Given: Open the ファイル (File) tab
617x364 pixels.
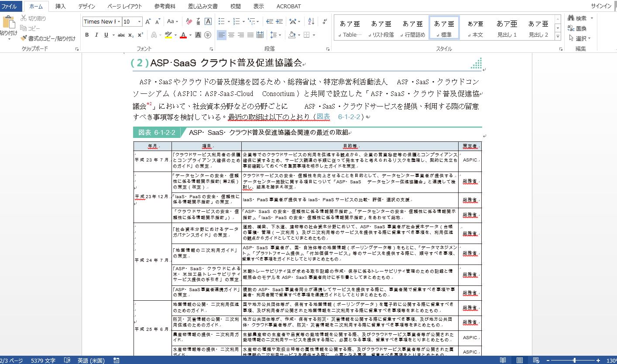Looking at the screenshot, I should pos(10,6).
